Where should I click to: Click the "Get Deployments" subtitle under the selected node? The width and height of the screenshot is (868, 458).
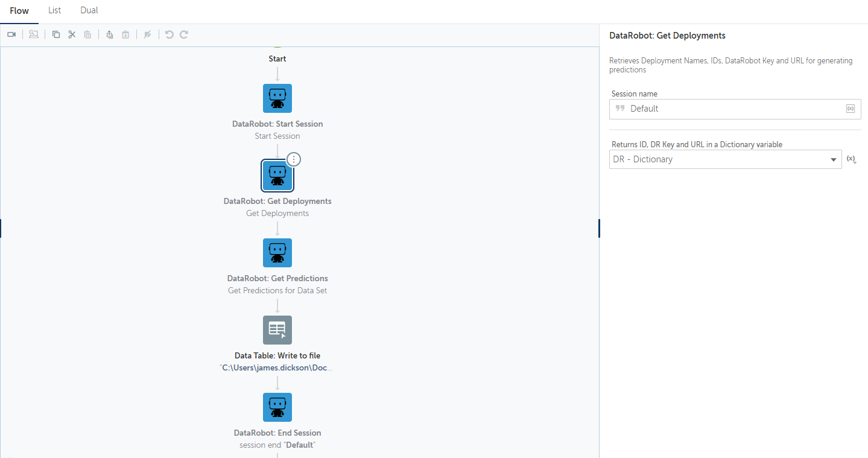pyautogui.click(x=277, y=214)
